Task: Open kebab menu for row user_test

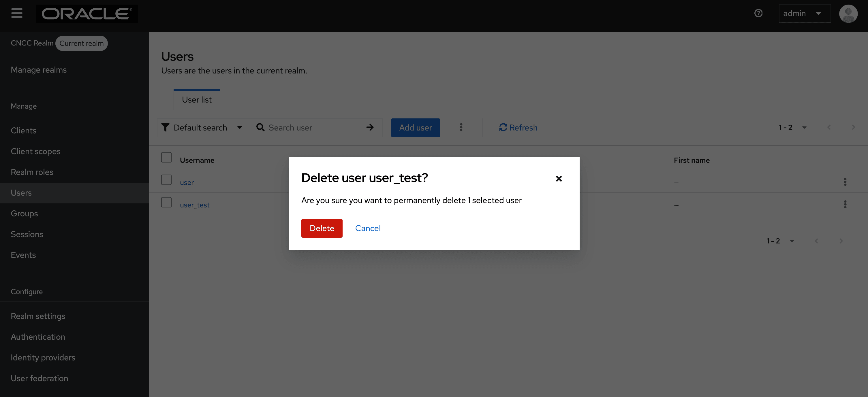Action: (x=845, y=204)
